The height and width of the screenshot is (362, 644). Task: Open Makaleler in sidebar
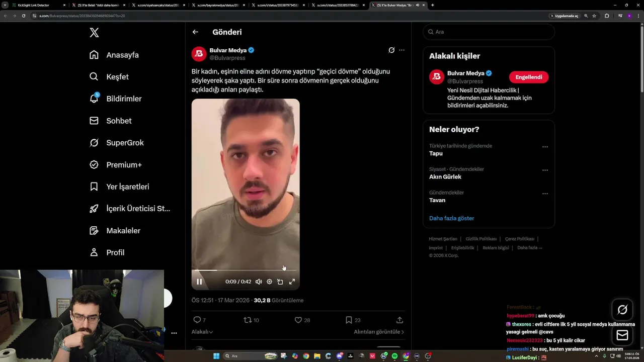(x=115, y=230)
